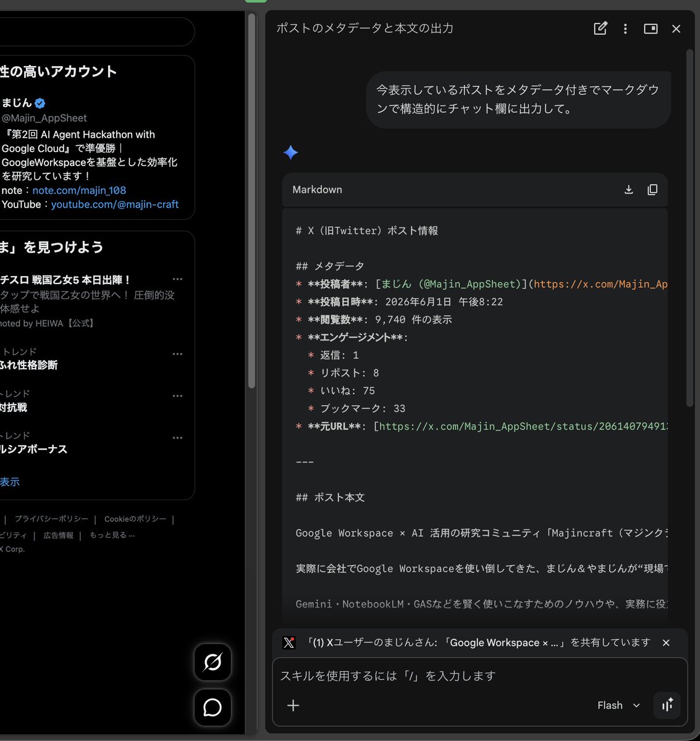This screenshot has height=741, width=700.
Task: Add attachment with the plus button
Action: (x=293, y=705)
